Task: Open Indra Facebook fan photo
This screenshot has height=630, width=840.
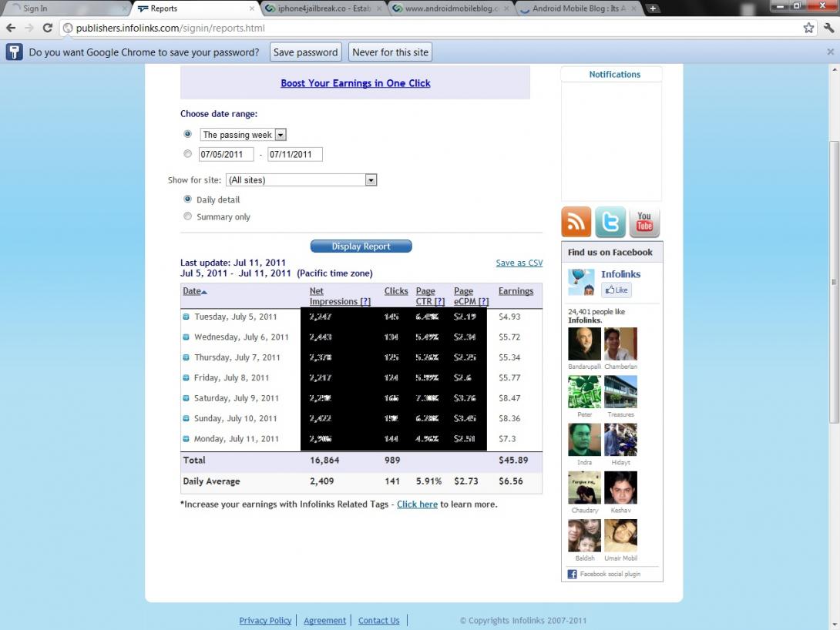Action: pyautogui.click(x=584, y=440)
